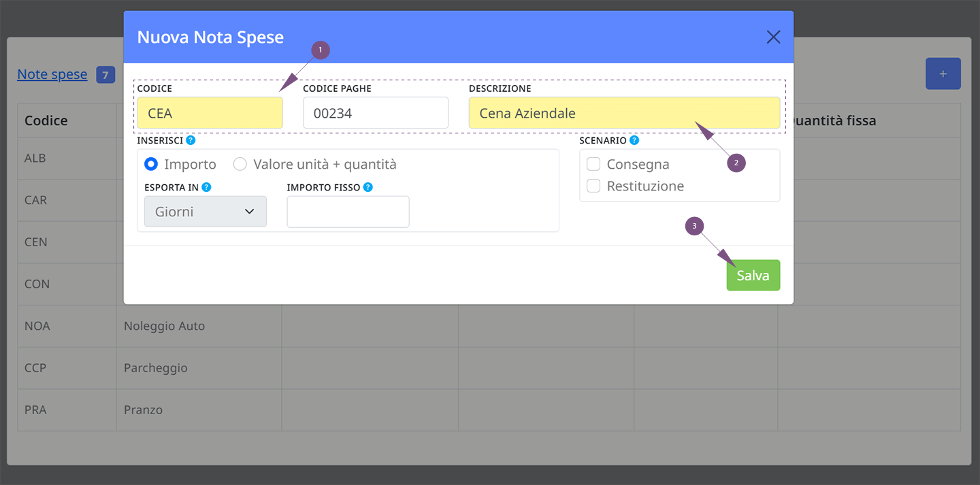
Task: Click the help icon beside ESPORTA IN
Action: pyautogui.click(x=206, y=187)
